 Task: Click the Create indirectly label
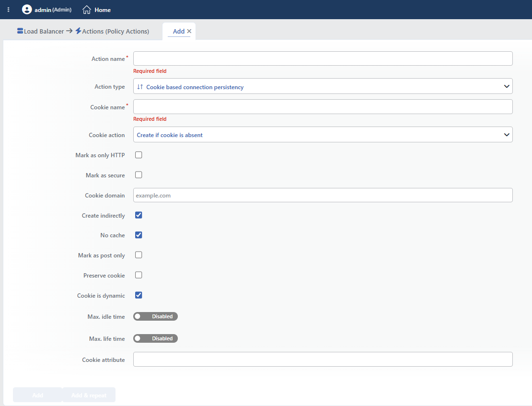(x=103, y=216)
